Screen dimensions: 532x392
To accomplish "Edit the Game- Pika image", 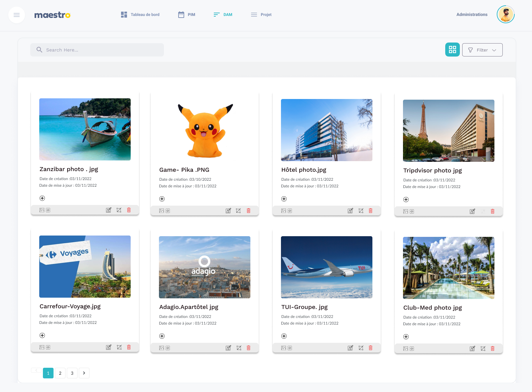I will pyautogui.click(x=228, y=211).
